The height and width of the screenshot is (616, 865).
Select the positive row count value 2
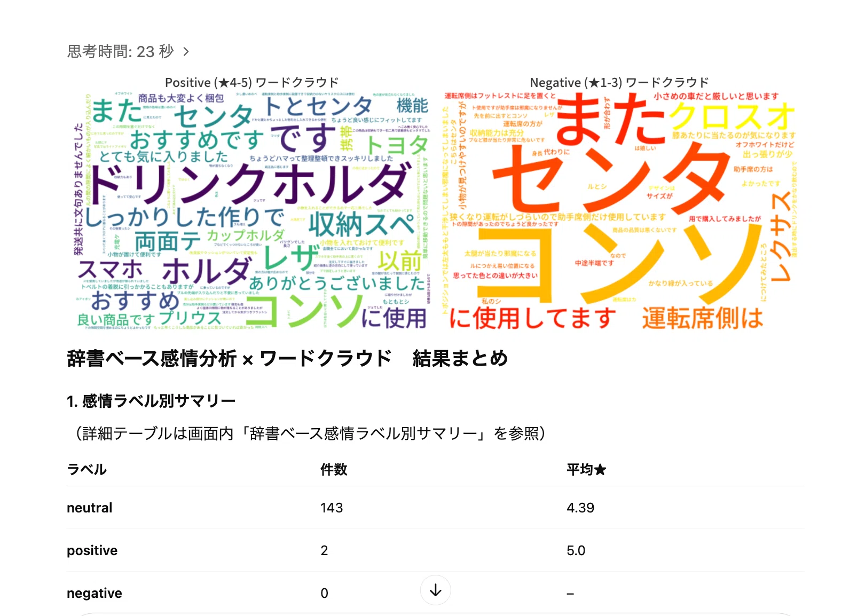(x=324, y=550)
